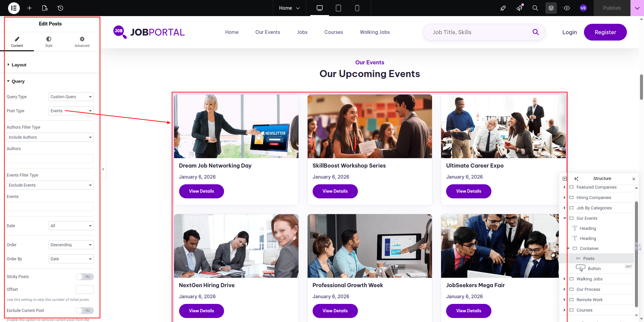Click the Elementor logo icon
Screen dimensions: 644x322
pyautogui.click(x=14, y=8)
